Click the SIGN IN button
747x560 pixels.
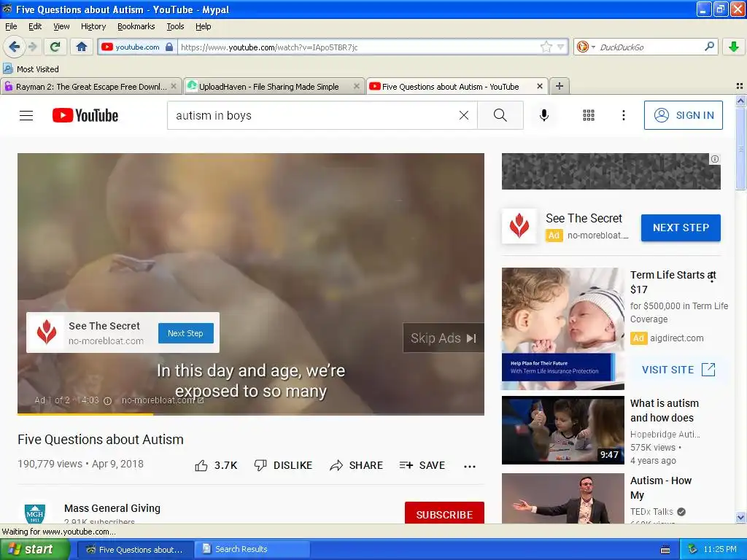point(683,115)
